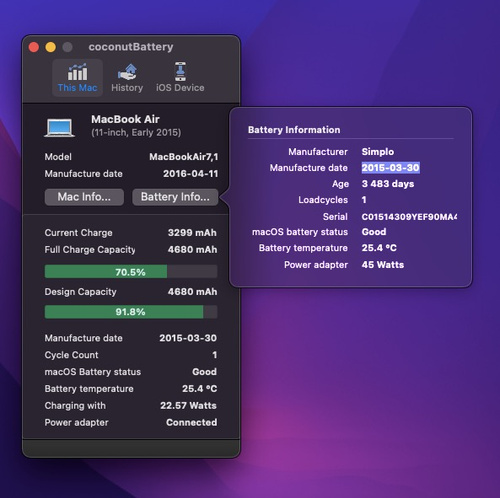
Task: Click the 22.57 Watts charging value
Action: 188,405
